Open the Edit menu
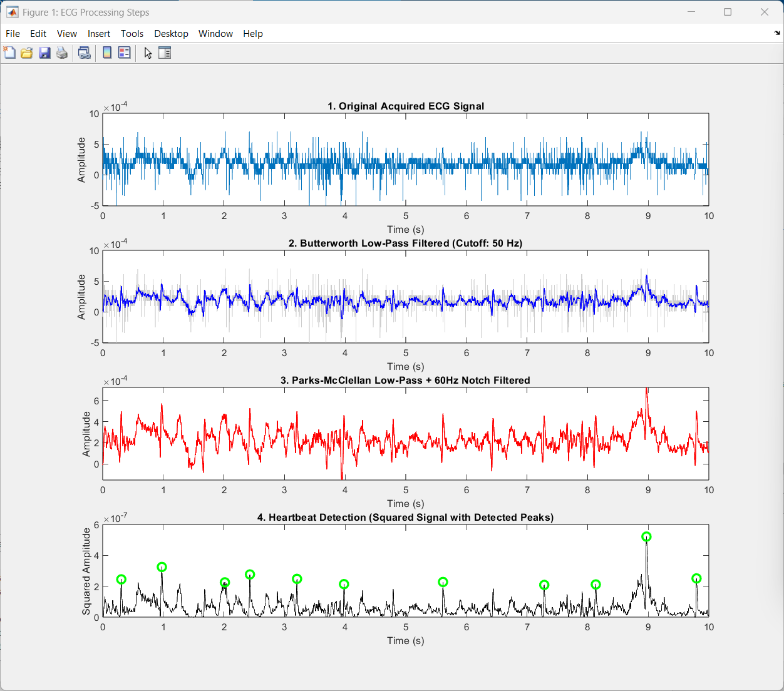784x691 pixels. [x=38, y=34]
